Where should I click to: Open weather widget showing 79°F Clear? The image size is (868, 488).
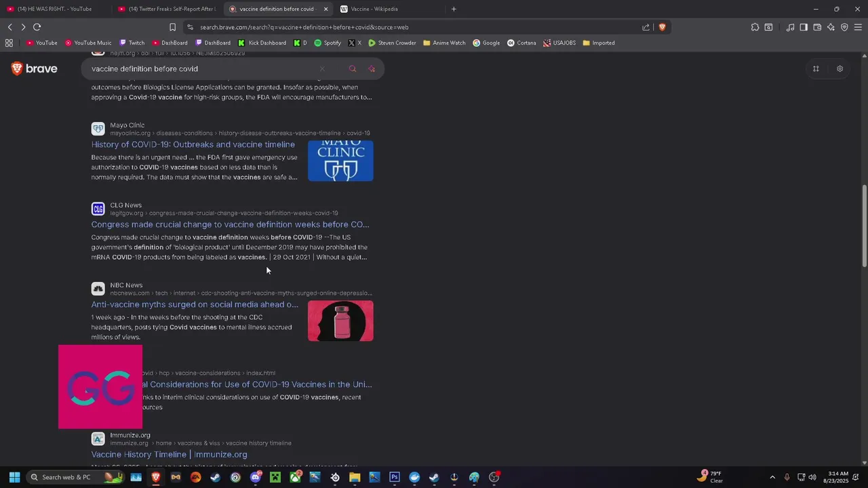click(710, 477)
